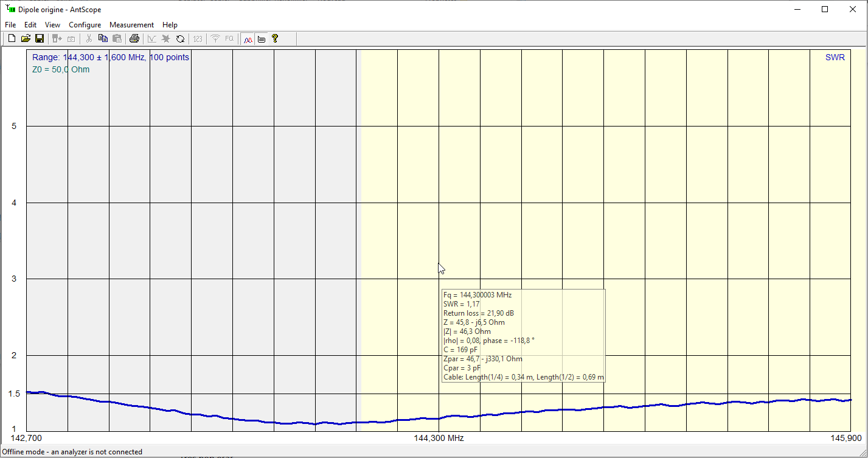Click the 142,700 start frequency label
The image size is (868, 458).
pos(26,438)
